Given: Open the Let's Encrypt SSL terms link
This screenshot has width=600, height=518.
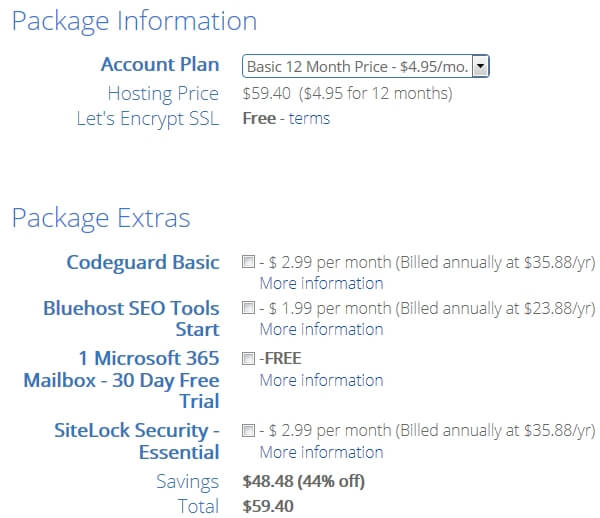Looking at the screenshot, I should point(309,118).
